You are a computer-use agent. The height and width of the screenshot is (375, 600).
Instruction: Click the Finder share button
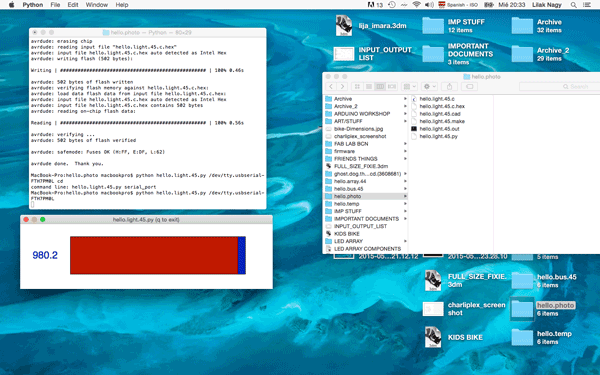click(x=449, y=86)
